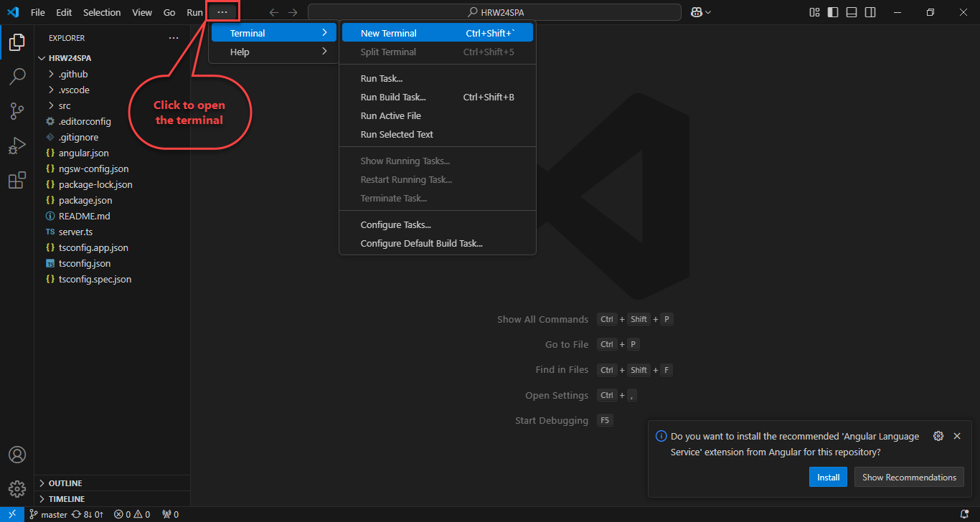Toggle the secondary side bar layout icon
The height and width of the screenshot is (522, 980).
point(870,12)
